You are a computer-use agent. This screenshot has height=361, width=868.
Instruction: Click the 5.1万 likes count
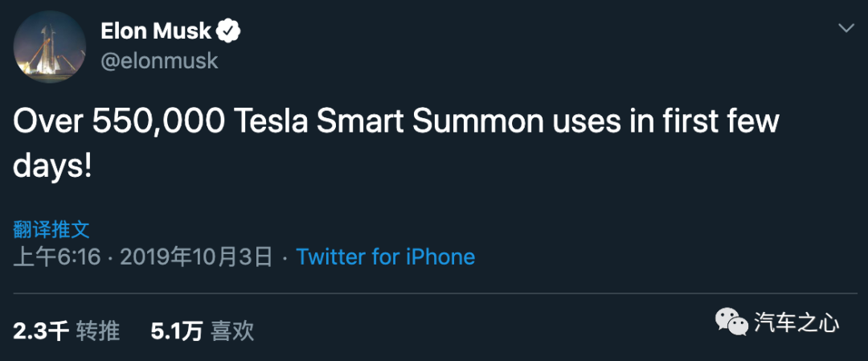176,330
